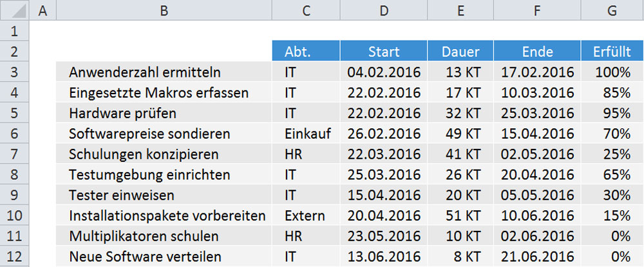Click the Ende header cell
Viewport: 644px width, 267px height.
click(538, 52)
